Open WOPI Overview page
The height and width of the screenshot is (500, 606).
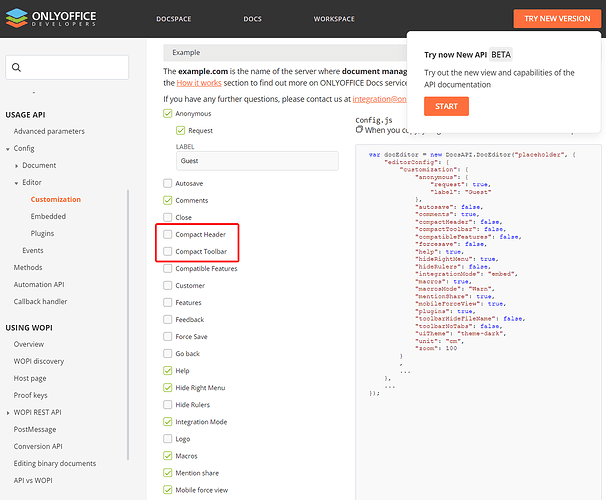point(29,344)
